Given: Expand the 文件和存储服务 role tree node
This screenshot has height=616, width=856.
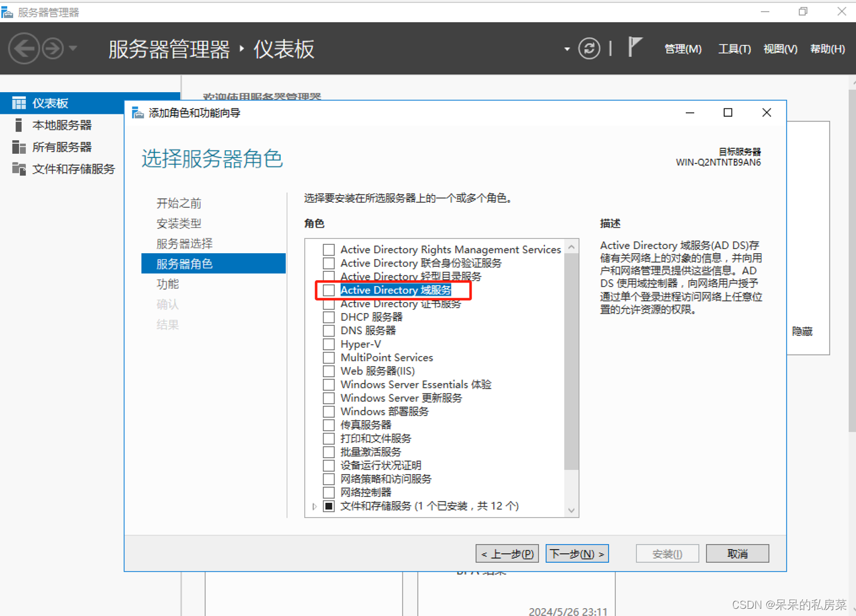Looking at the screenshot, I should click(x=314, y=506).
